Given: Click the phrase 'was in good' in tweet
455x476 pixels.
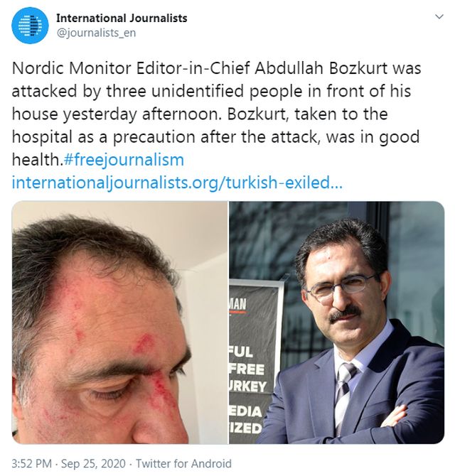Looking at the screenshot, I should coord(373,137).
